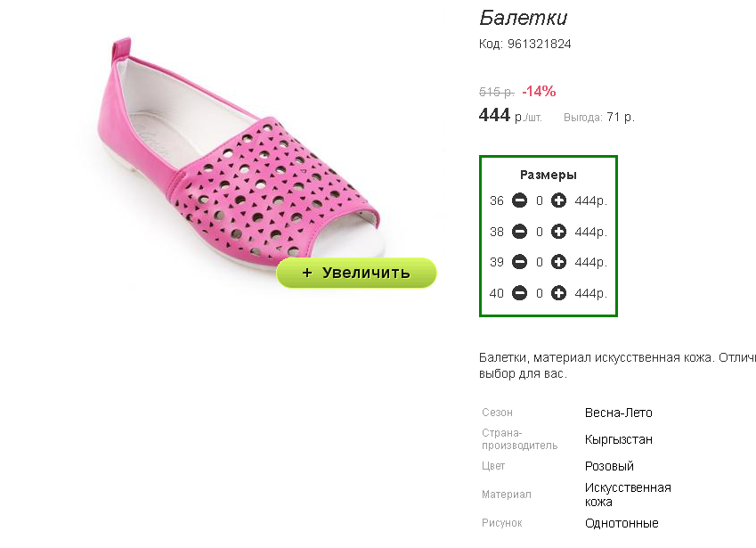
Task: Click the crossed-out old price 515 р.
Action: pos(497,92)
